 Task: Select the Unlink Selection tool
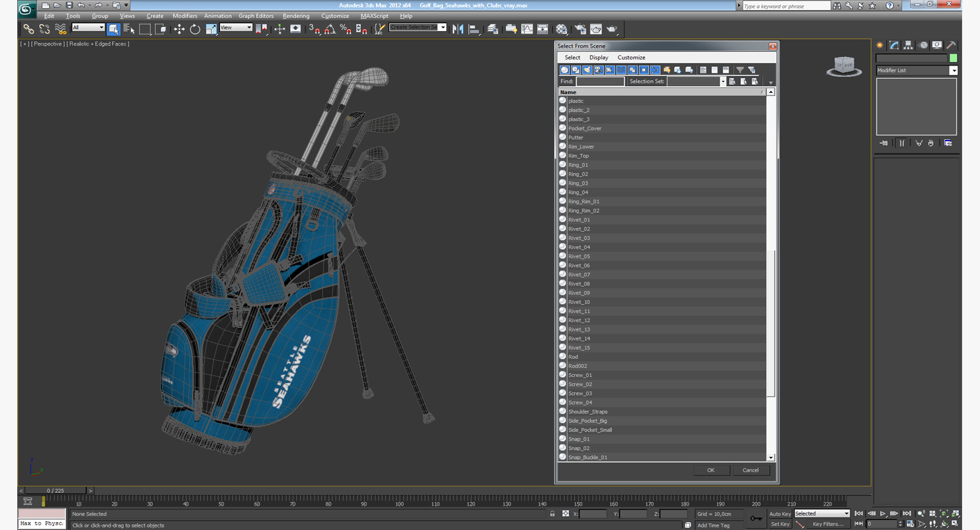point(44,29)
